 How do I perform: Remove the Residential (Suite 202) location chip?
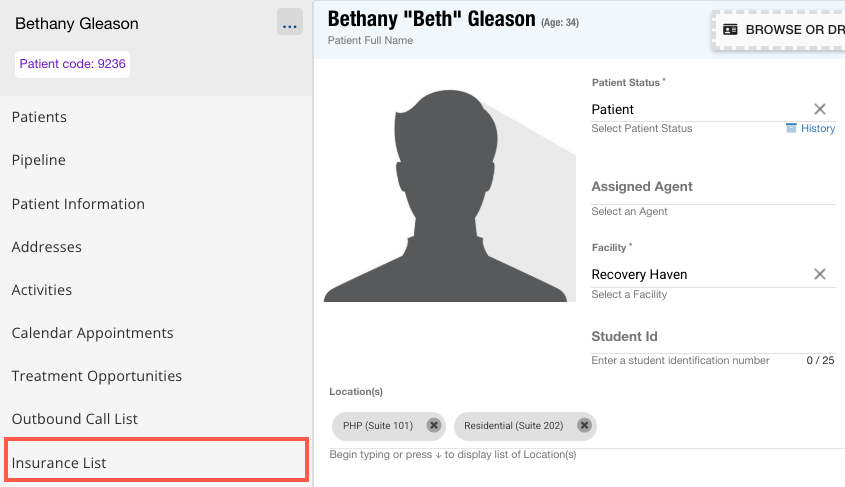[x=584, y=425]
